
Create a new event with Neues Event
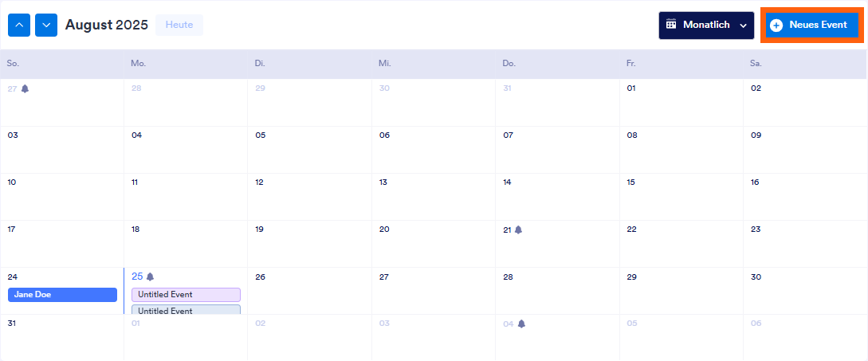(x=811, y=26)
